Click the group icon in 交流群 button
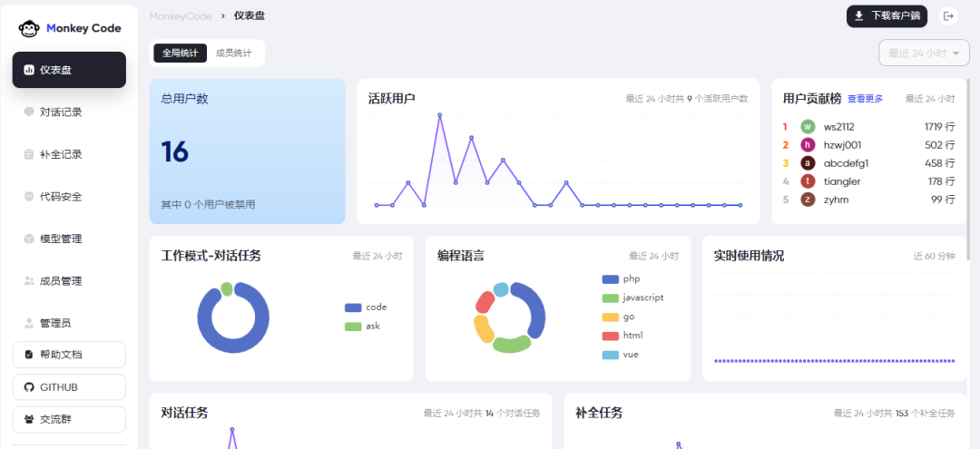This screenshot has width=980, height=449. 29,420
